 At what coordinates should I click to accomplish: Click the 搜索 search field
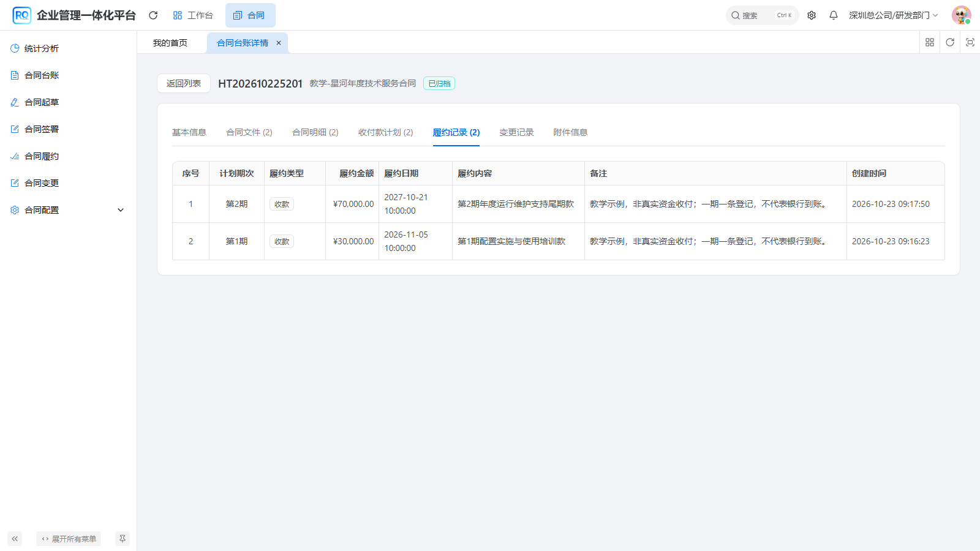tap(762, 15)
